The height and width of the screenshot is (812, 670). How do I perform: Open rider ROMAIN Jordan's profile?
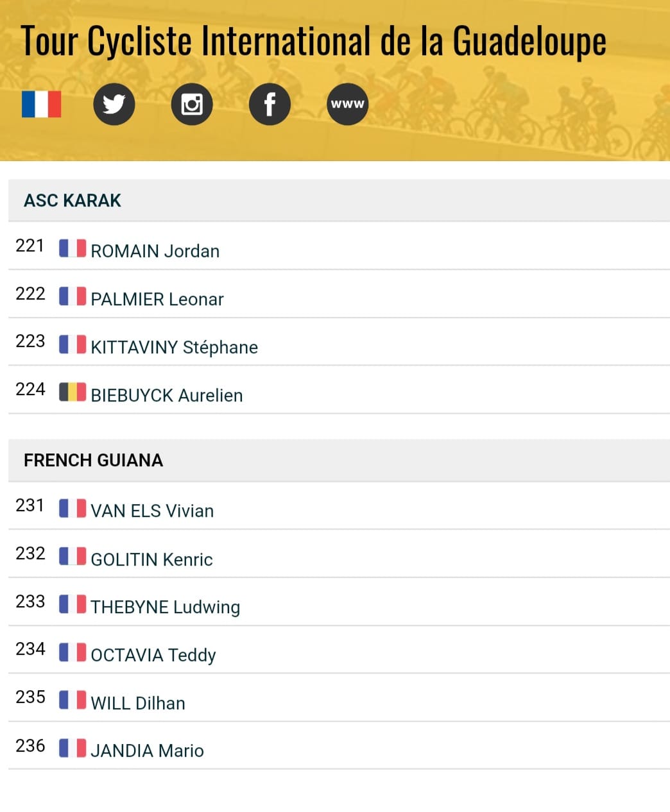click(x=155, y=251)
